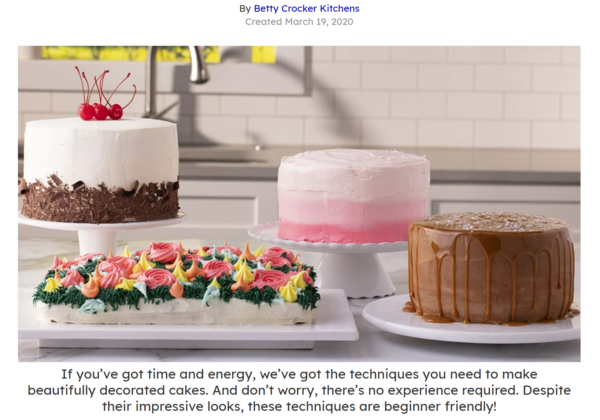Select the flower-decorated sheet cake
The width and height of the screenshot is (600, 420).
coord(177,283)
